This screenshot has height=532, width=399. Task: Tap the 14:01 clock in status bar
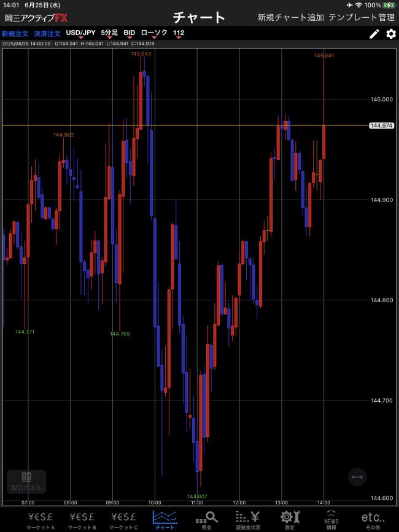pyautogui.click(x=11, y=5)
